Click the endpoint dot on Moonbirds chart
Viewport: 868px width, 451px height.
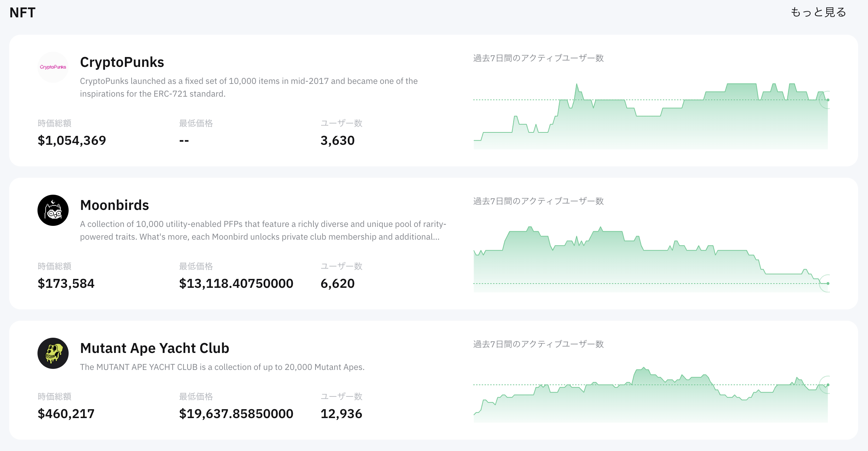click(827, 283)
